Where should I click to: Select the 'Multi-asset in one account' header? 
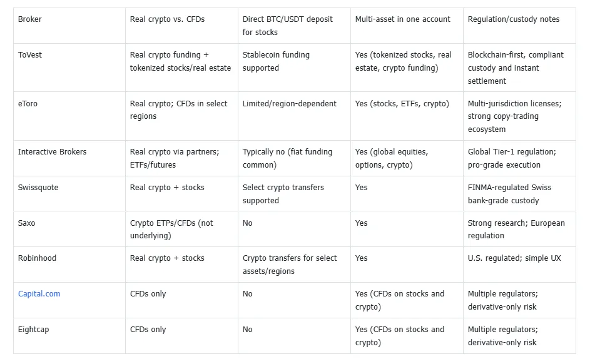(x=402, y=19)
